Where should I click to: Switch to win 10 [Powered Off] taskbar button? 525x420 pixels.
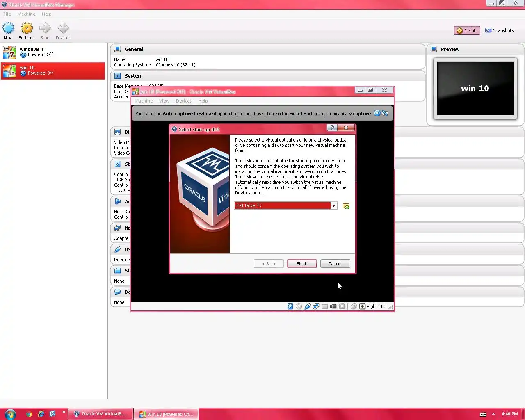coord(166,414)
